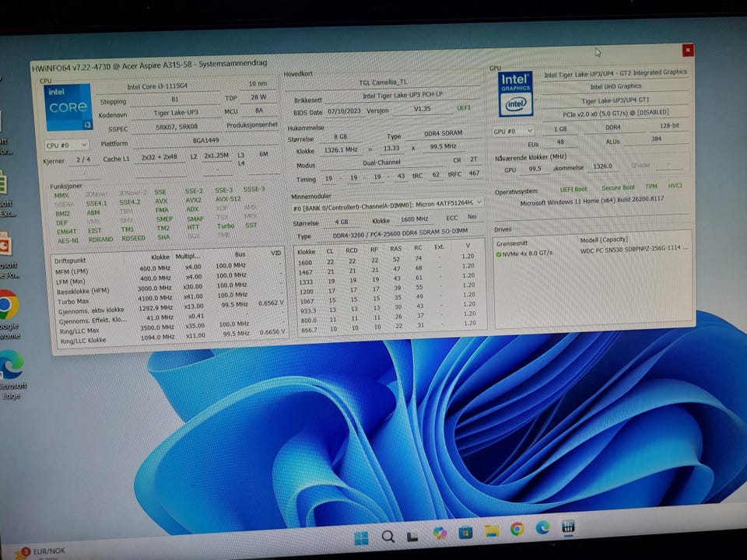This screenshot has width=747, height=560.
Task: Close the HWiNFO64 summary window
Action: (x=687, y=50)
